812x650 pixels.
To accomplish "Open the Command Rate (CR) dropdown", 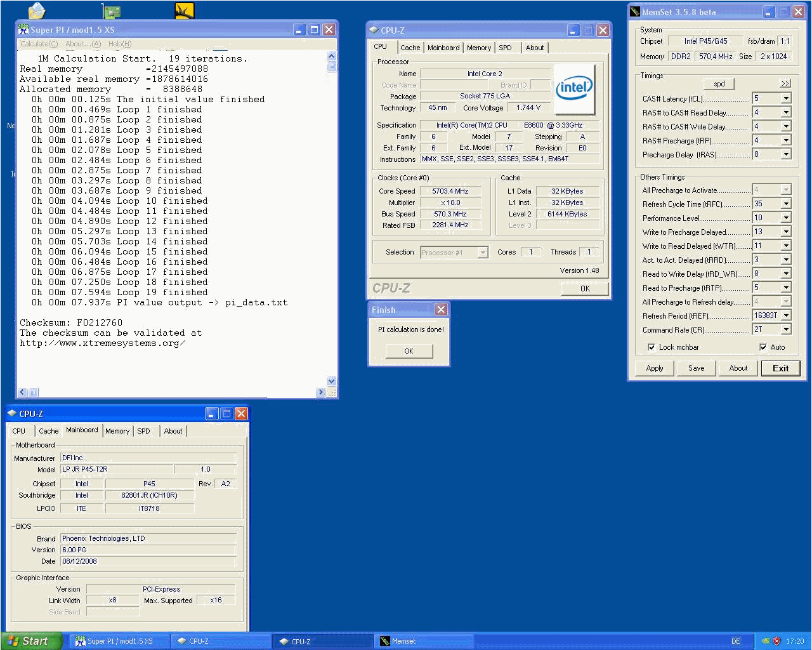I will coord(786,329).
